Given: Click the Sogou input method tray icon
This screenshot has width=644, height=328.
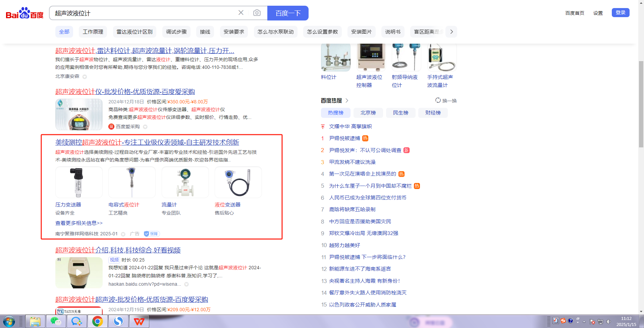Looking at the screenshot, I should pyautogui.click(x=563, y=321).
